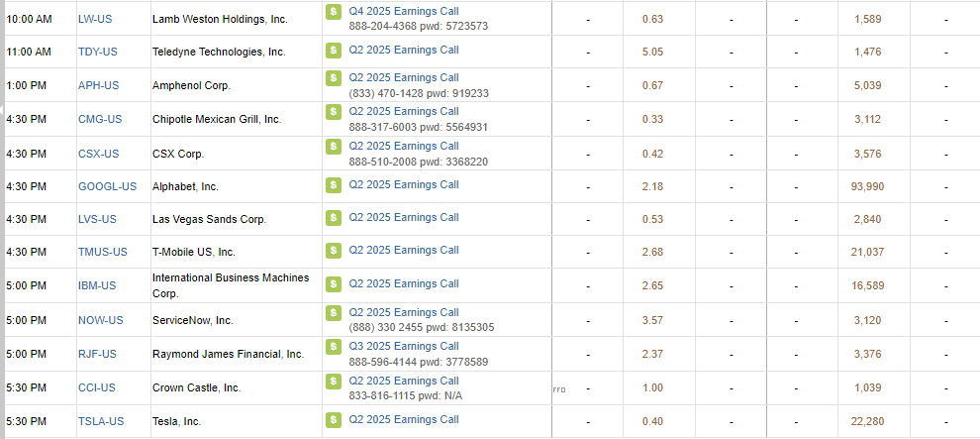Open Alphabet Q2 2025 Earnings Call link
The image size is (980, 439).
pyautogui.click(x=404, y=184)
